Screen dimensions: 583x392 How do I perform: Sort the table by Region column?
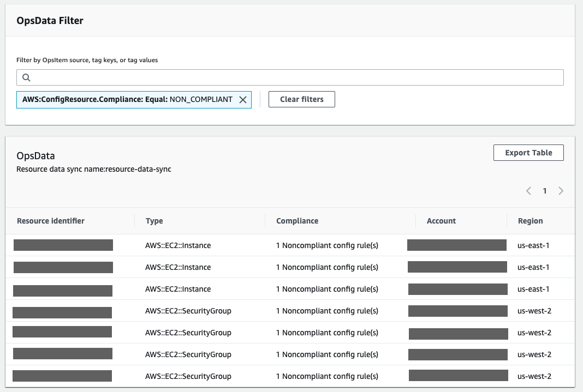(530, 221)
